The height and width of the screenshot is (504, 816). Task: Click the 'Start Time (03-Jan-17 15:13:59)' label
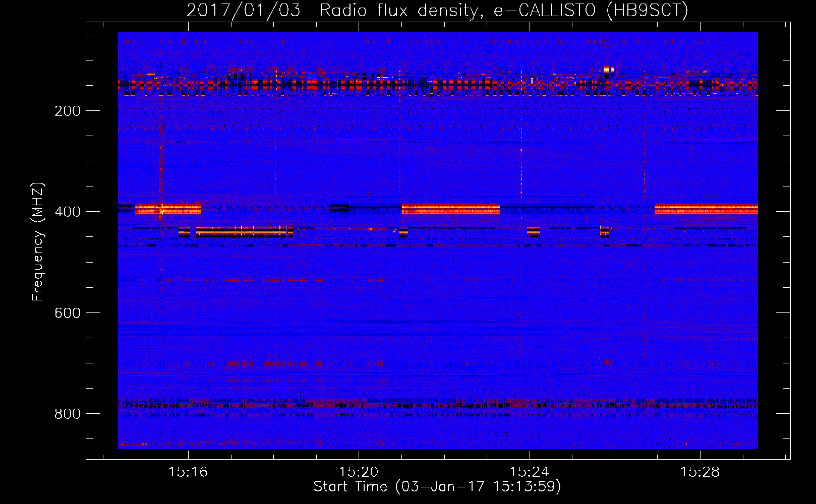click(437, 487)
